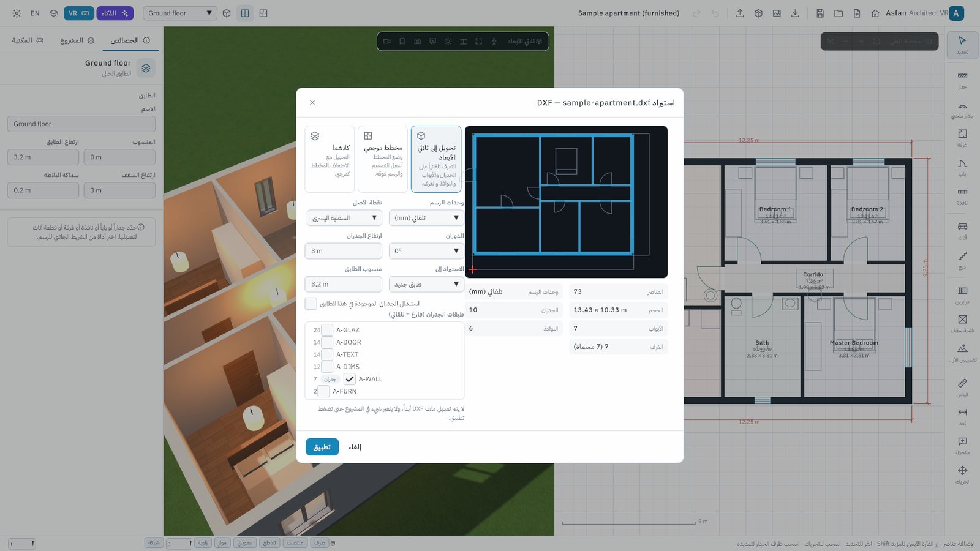Open the Ground floor selector dropdown in top toolbar
980x551 pixels.
tap(180, 13)
